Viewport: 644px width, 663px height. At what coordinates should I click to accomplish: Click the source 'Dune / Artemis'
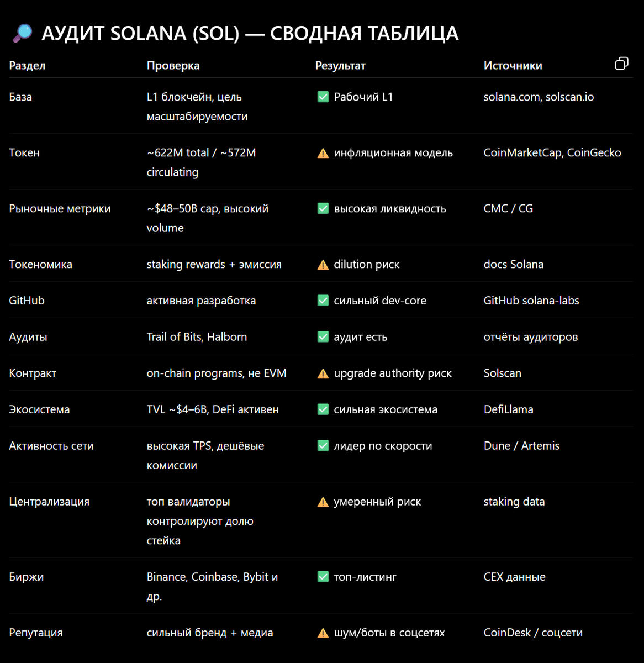pyautogui.click(x=521, y=446)
